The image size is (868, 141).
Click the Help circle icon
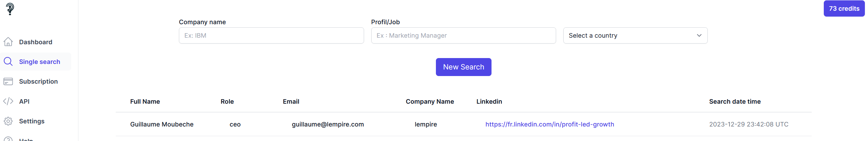8,139
